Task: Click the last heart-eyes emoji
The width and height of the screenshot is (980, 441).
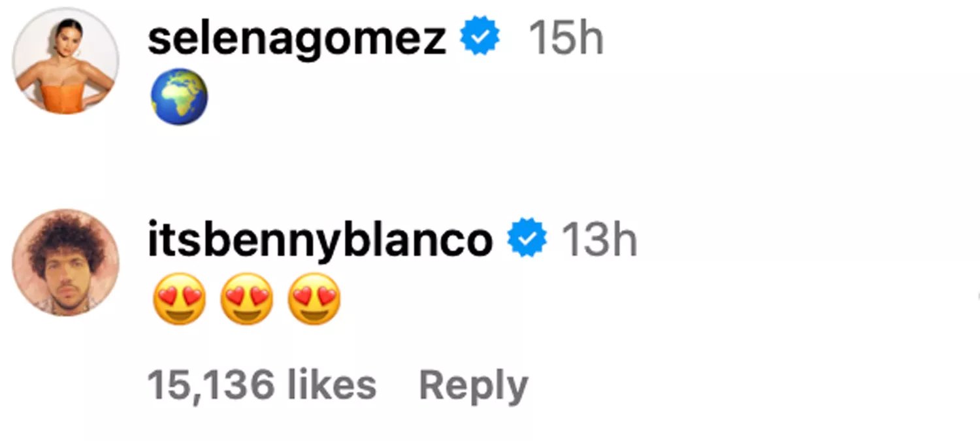Action: pos(314,299)
